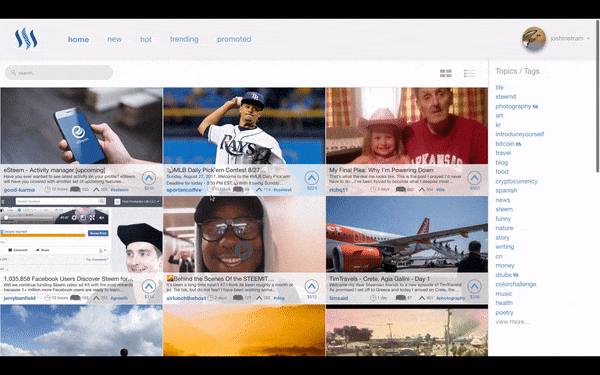Click the #vlog tag on Behind the Scenes post
The height and width of the screenshot is (375, 600).
coord(279,298)
